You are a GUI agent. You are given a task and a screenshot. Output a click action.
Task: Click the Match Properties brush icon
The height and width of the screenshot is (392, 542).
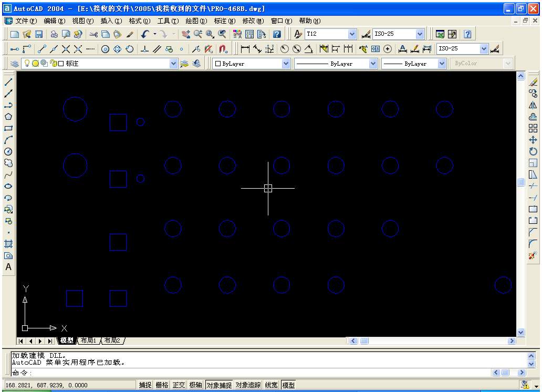pos(130,34)
